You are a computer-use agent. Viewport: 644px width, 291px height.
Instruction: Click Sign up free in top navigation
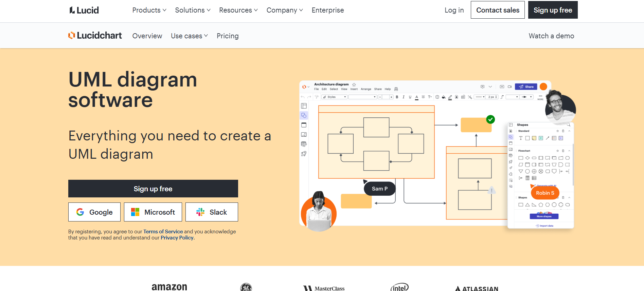coord(553,10)
